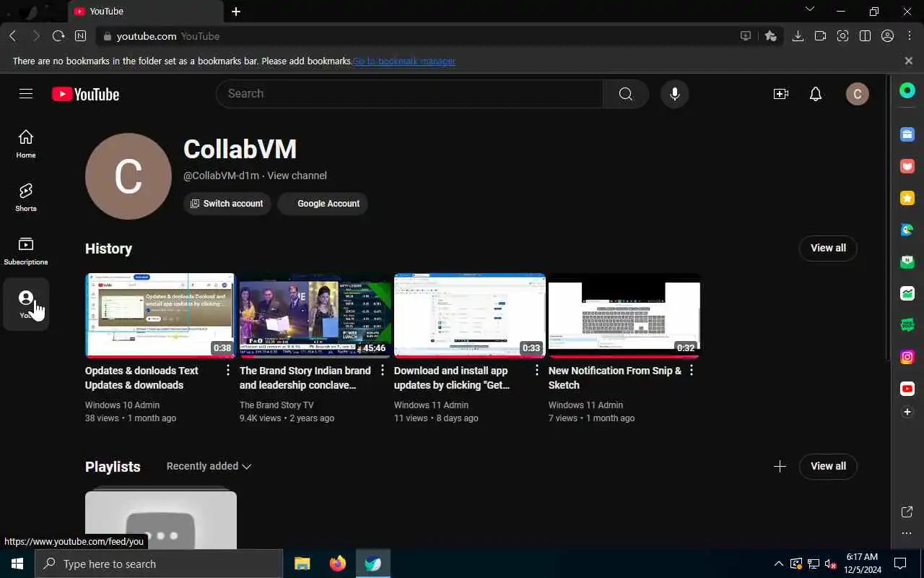Open YouTube shortcut in browser side panel

click(x=907, y=389)
